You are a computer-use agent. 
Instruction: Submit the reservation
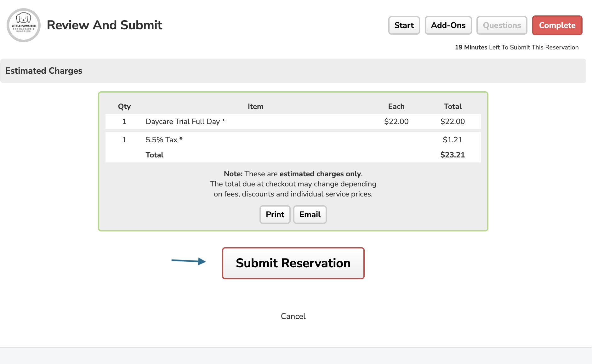pyautogui.click(x=293, y=263)
